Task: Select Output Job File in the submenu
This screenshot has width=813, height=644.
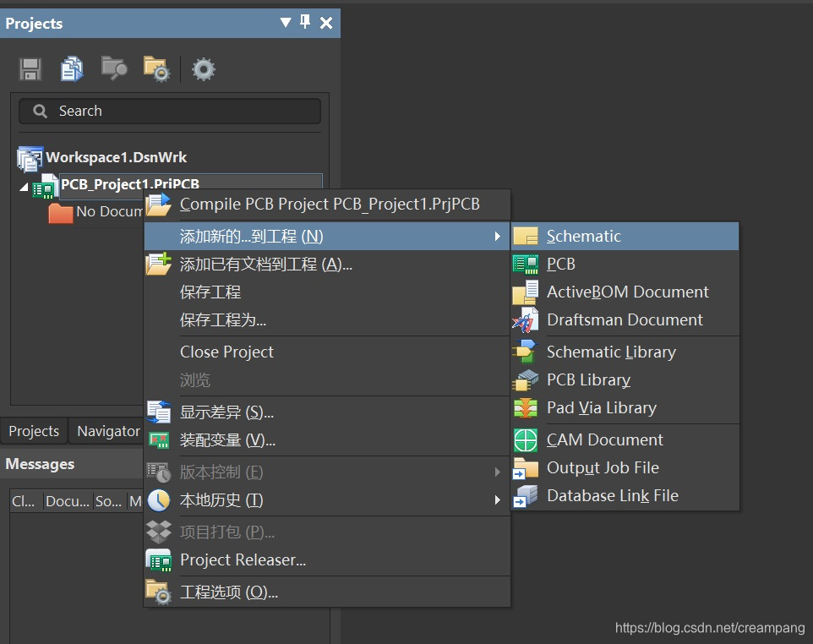Action: [625, 468]
